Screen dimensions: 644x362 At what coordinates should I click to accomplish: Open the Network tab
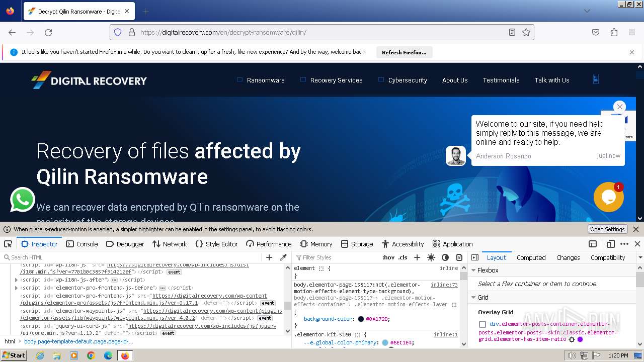[170, 244]
